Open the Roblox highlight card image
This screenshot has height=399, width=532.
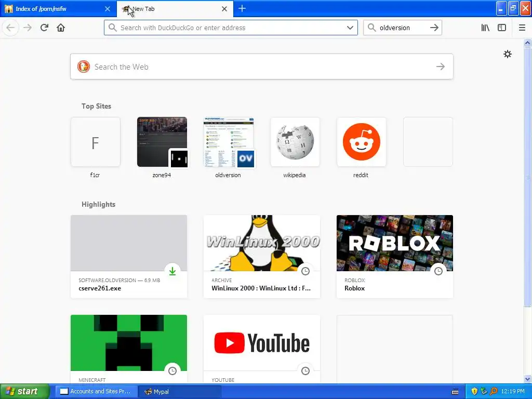pos(395,243)
